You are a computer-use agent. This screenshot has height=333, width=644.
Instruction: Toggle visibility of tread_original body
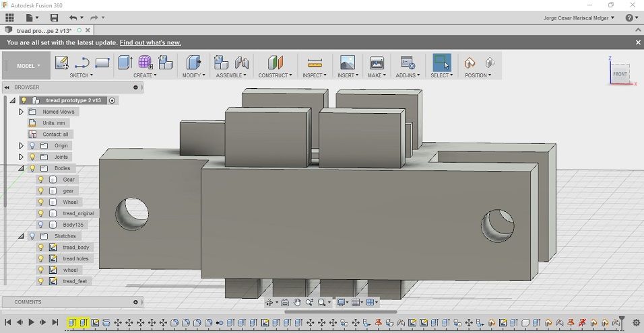pyautogui.click(x=40, y=213)
